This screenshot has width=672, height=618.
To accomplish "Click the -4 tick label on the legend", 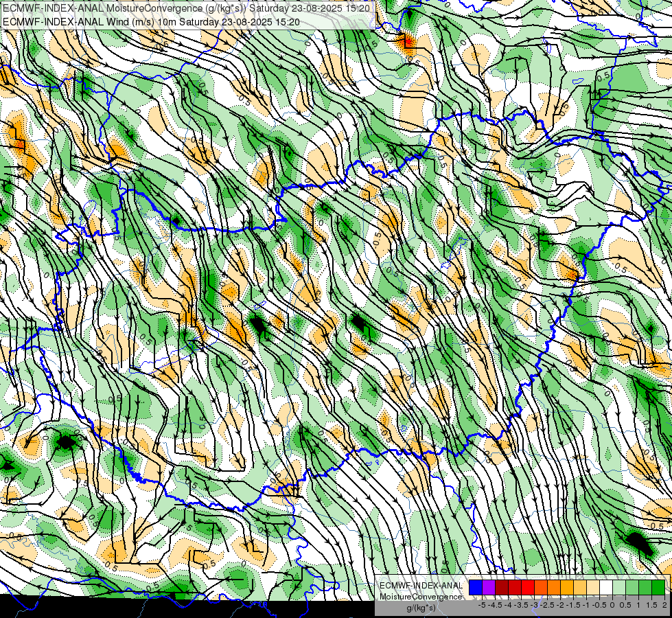I will [508, 605].
